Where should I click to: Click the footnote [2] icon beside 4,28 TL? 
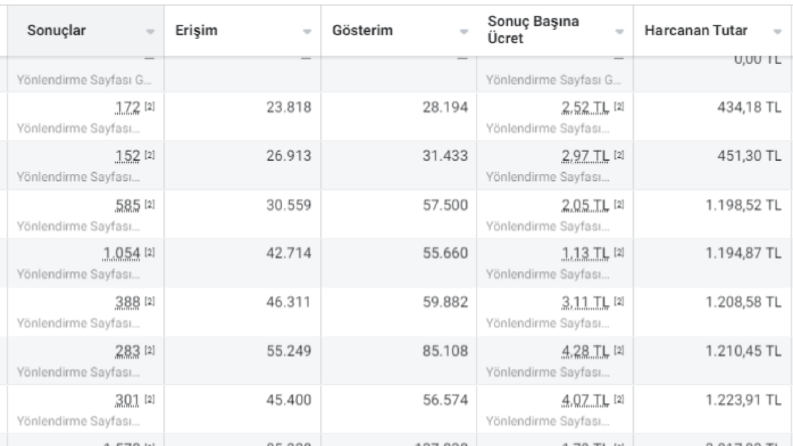[x=619, y=350]
